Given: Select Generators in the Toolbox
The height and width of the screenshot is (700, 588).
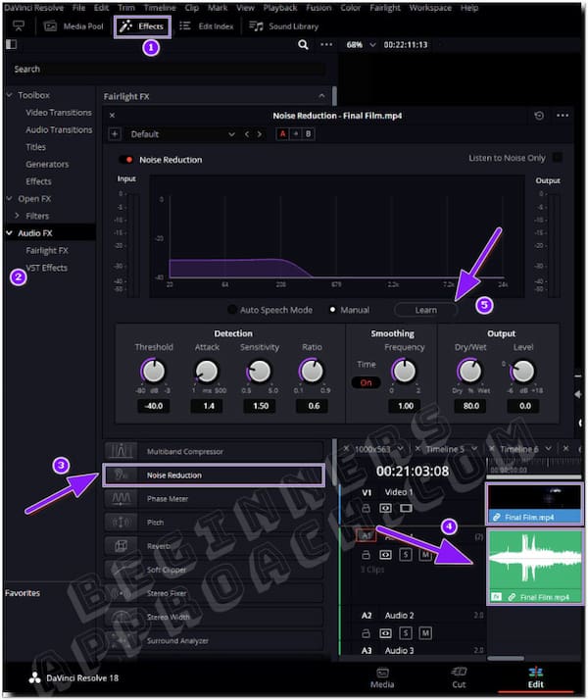Looking at the screenshot, I should point(47,165).
